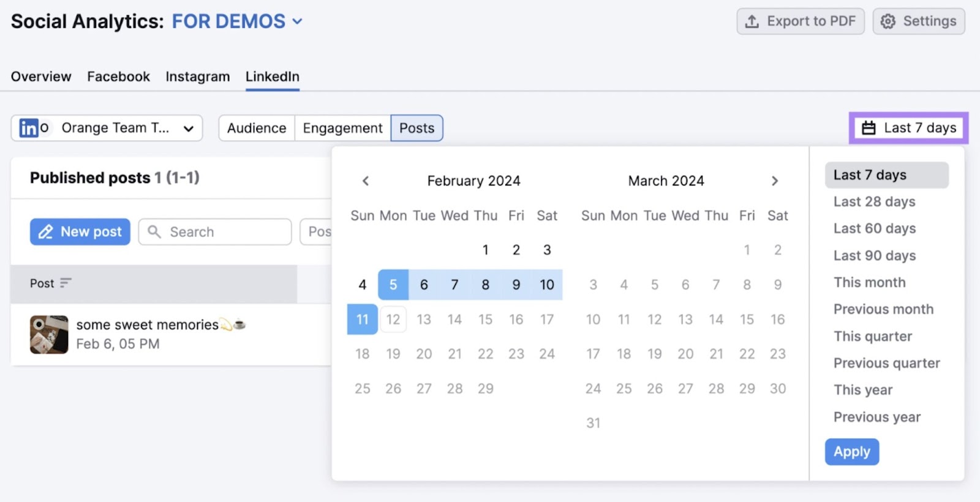Pick February 5 range start date
980x502 pixels.
point(393,285)
